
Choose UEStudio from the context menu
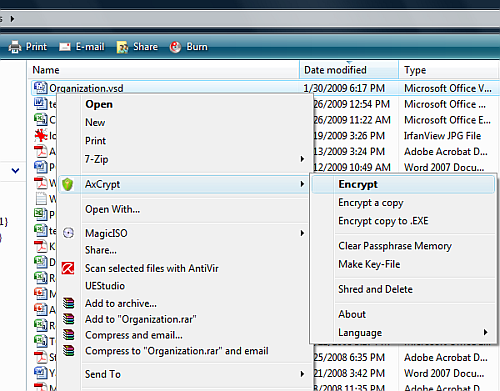(105, 286)
